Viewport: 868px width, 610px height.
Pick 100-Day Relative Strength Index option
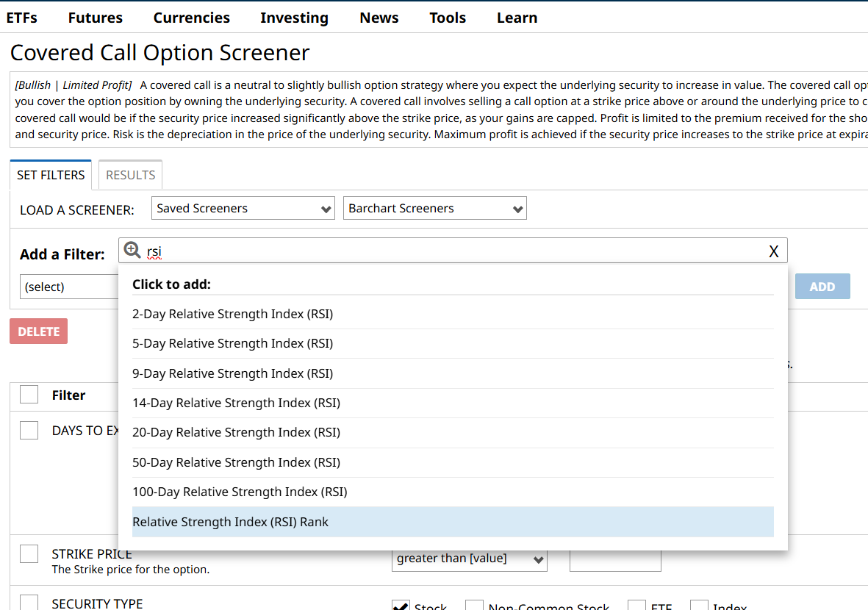tap(240, 492)
